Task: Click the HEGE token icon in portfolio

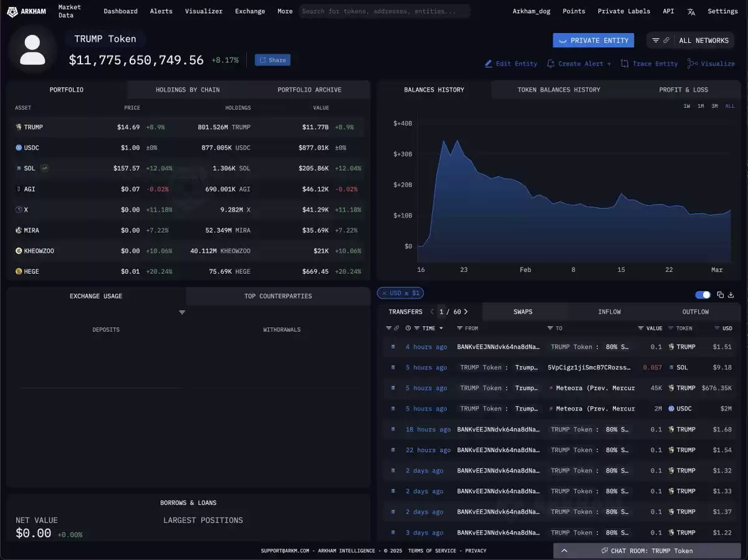Action: pyautogui.click(x=19, y=271)
